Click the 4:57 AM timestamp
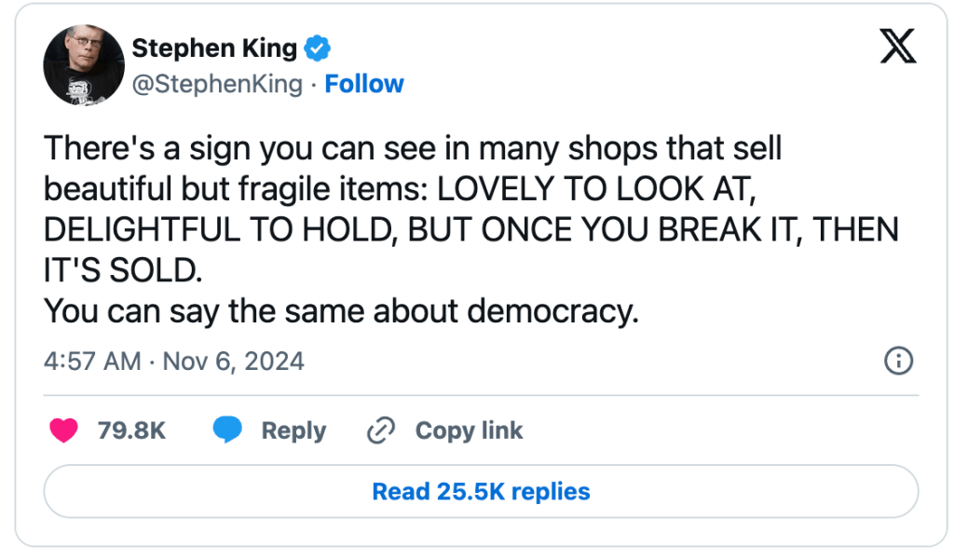 [x=92, y=361]
